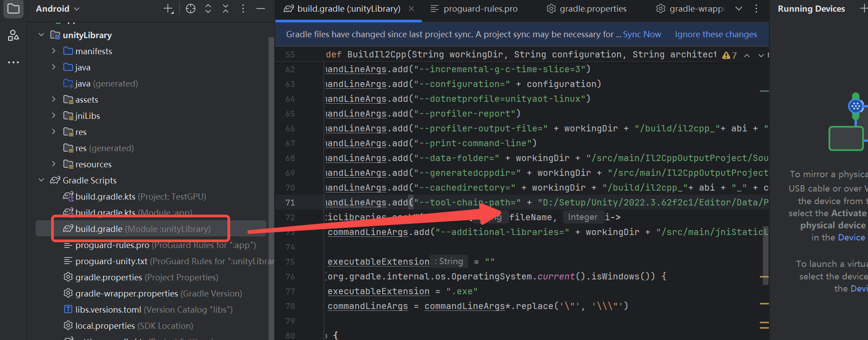Click Expand All icon in project panel
868x340 pixels.
coord(208,9)
